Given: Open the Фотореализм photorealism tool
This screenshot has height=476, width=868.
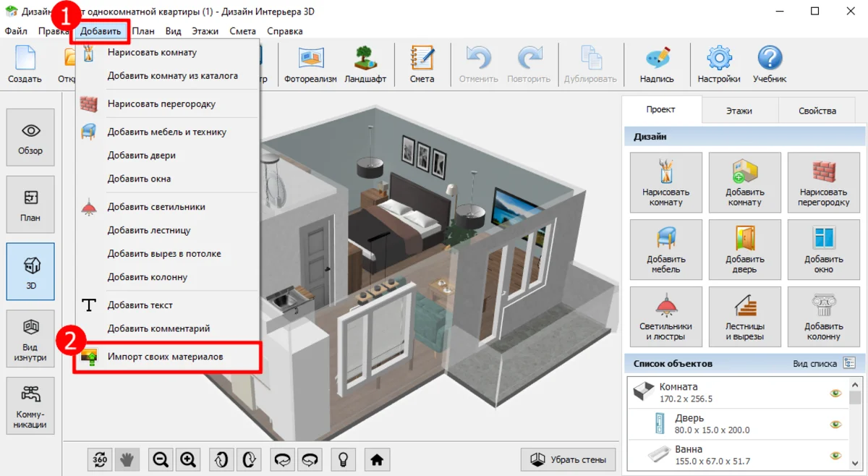Looking at the screenshot, I should tap(310, 64).
